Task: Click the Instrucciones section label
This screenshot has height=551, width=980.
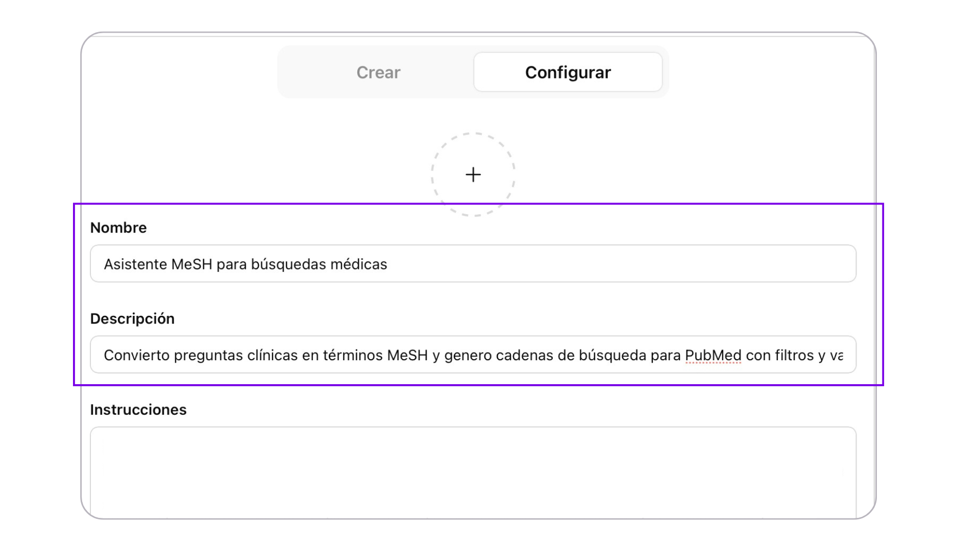Action: pyautogui.click(x=138, y=410)
